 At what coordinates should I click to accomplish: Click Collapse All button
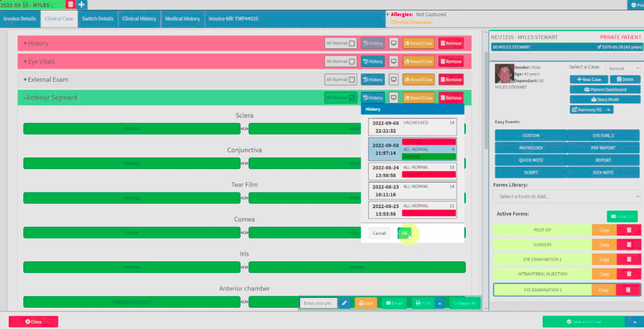[464, 303]
